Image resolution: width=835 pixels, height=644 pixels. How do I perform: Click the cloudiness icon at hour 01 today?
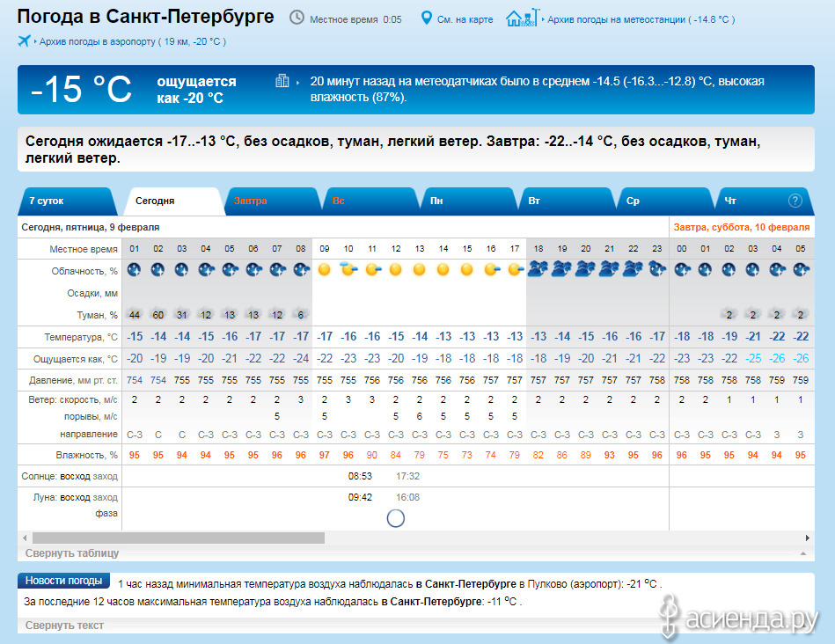135,269
